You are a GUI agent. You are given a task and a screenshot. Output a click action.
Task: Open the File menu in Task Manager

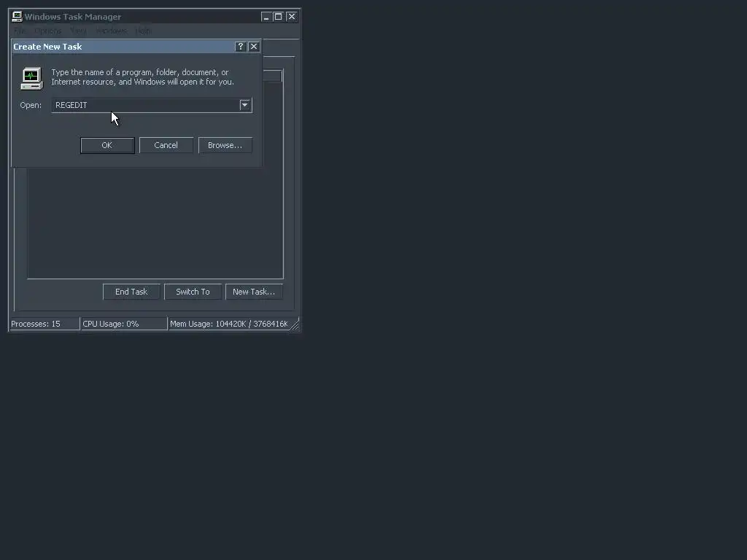(20, 31)
